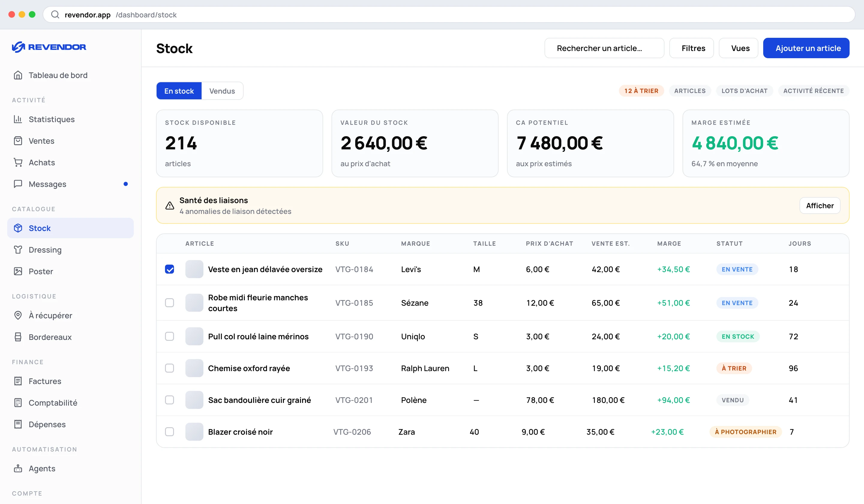Click the Comptabilité calculator icon
864x504 pixels.
[x=18, y=403]
